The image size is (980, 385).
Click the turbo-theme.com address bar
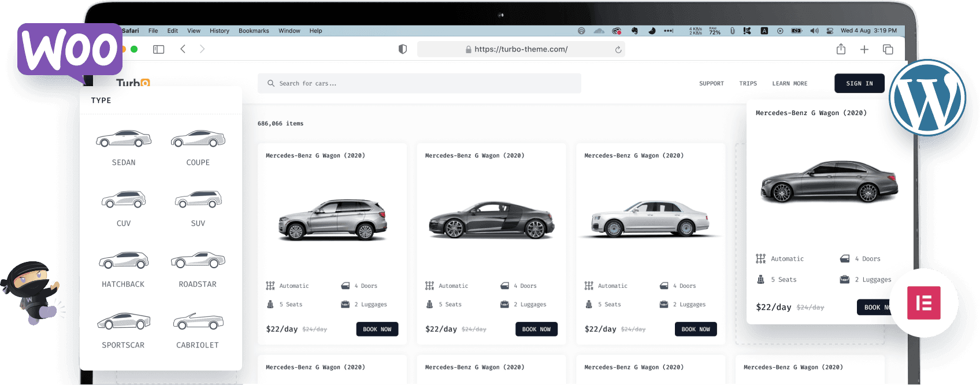[x=521, y=49]
